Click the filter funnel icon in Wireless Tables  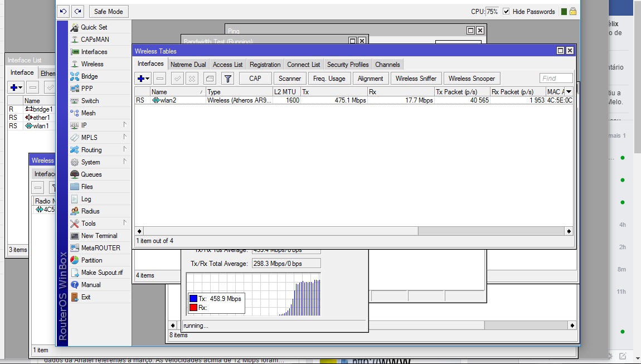point(227,79)
